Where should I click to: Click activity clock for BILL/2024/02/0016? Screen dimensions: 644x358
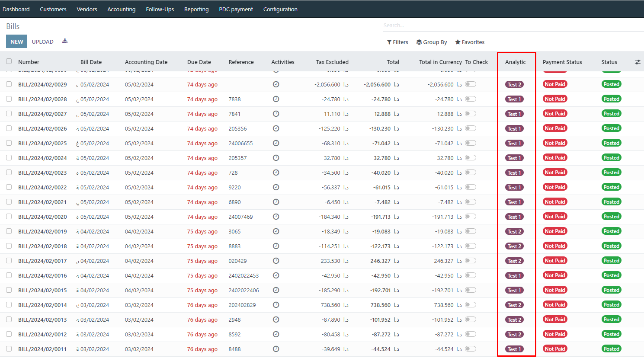pyautogui.click(x=276, y=275)
